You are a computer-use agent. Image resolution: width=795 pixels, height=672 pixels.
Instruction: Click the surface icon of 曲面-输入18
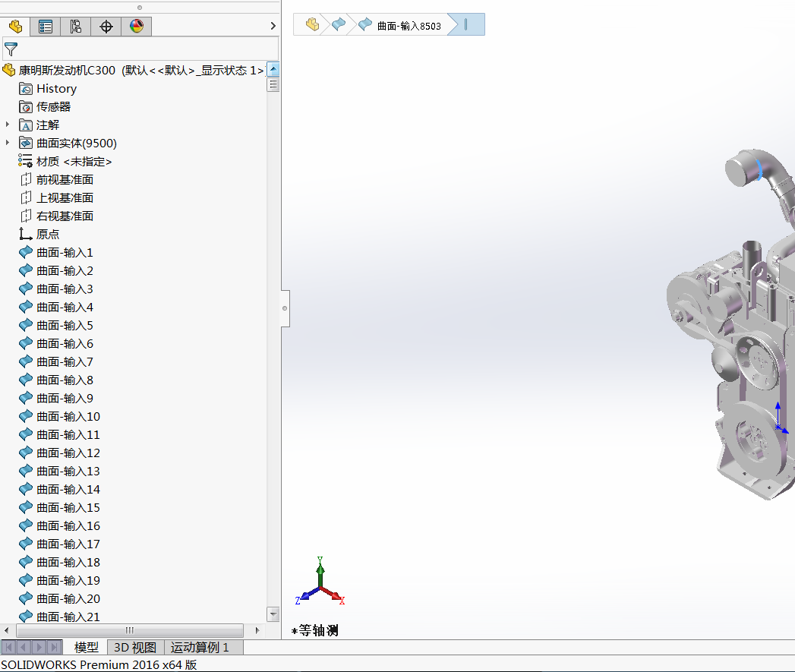click(x=25, y=562)
